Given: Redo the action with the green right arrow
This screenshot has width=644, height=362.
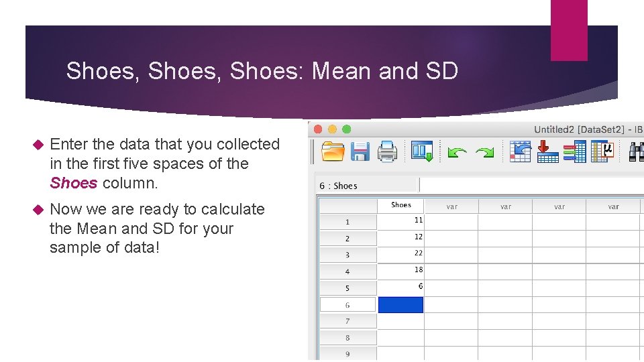Looking at the screenshot, I should [484, 152].
